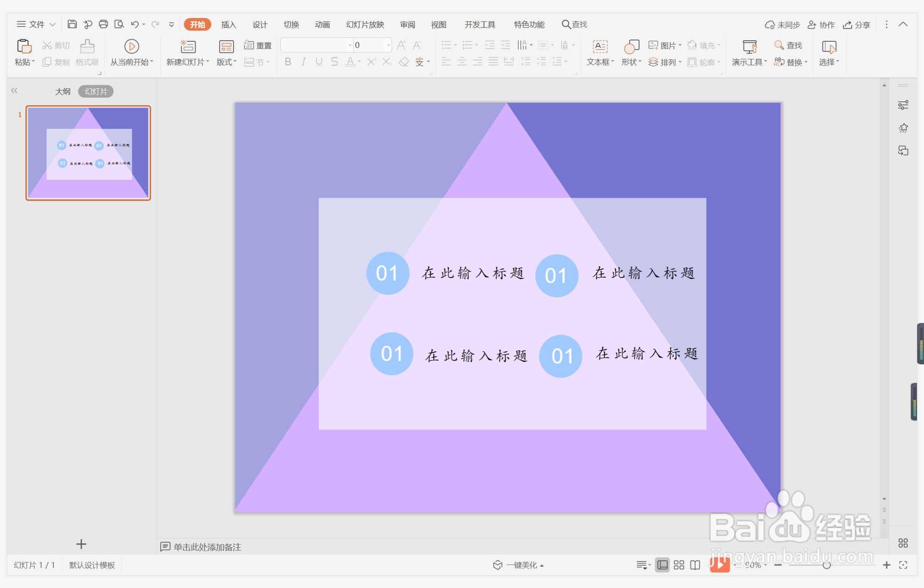The width and height of the screenshot is (924, 588).
Task: Insert a text box using 文本框 icon
Action: (600, 46)
